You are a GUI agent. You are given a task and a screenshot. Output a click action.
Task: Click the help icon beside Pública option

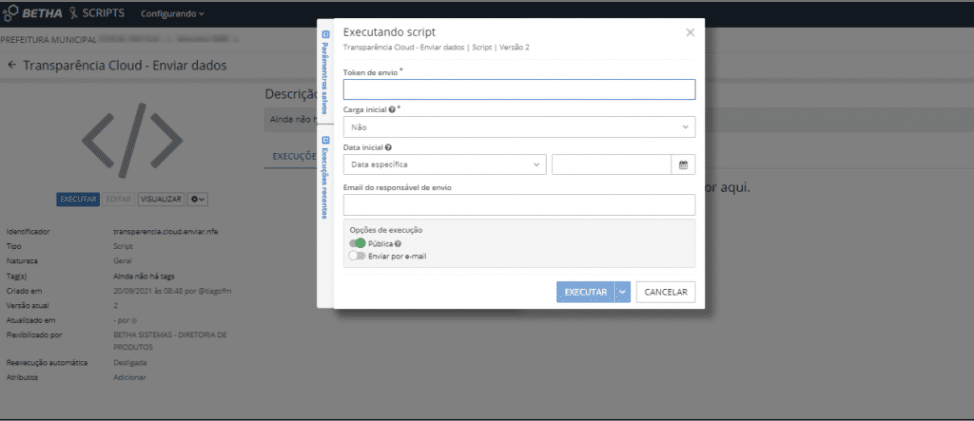[x=398, y=243]
